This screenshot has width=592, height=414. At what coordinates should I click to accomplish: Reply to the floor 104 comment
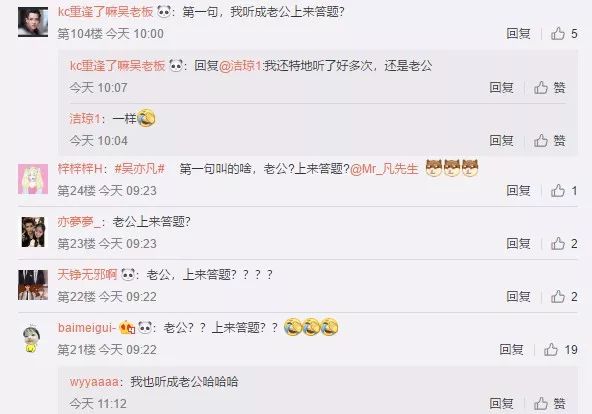[518, 34]
